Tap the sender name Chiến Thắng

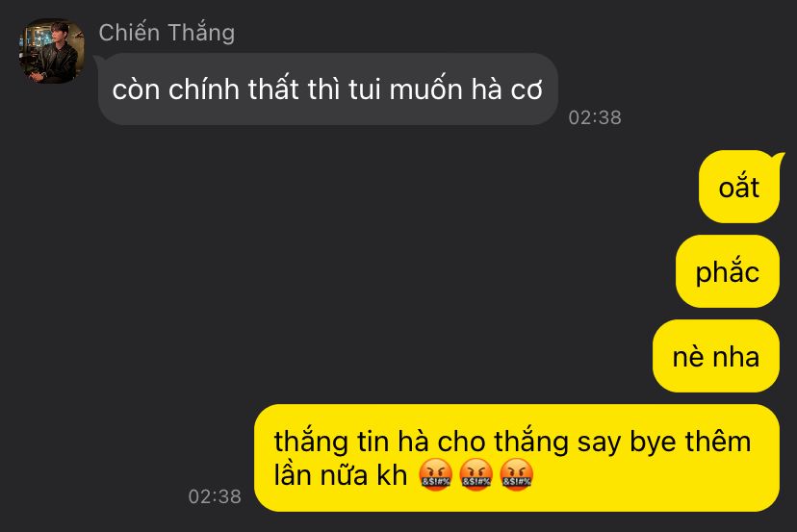(167, 33)
